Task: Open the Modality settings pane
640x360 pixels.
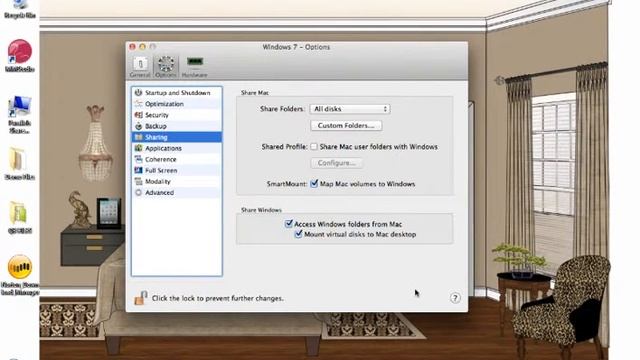Action: click(177, 181)
